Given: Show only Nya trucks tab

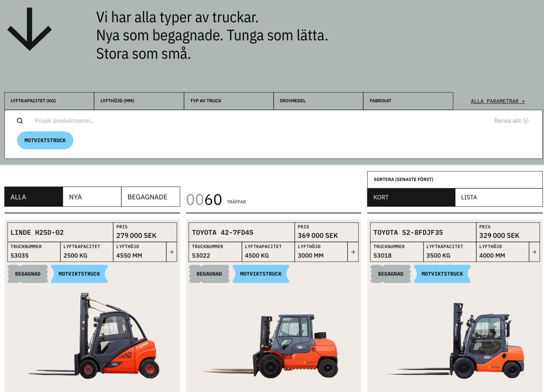Looking at the screenshot, I should click(92, 197).
